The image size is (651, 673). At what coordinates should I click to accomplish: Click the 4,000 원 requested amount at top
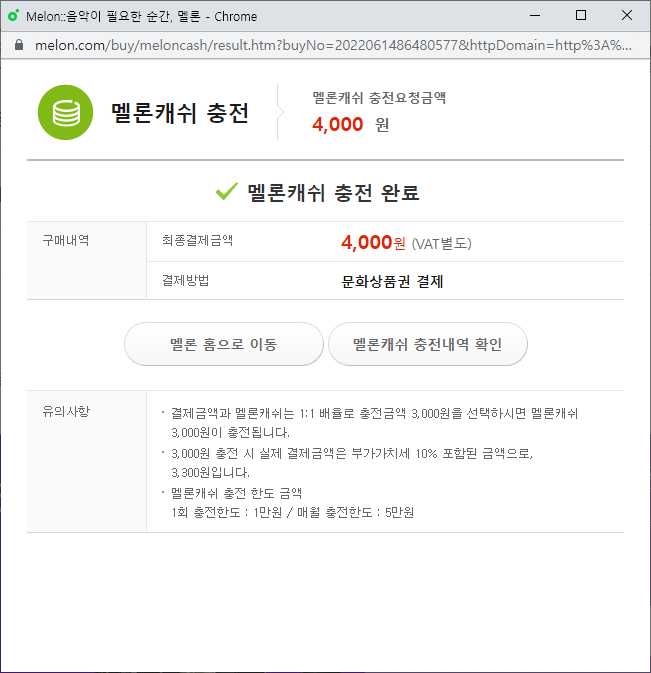coord(351,124)
